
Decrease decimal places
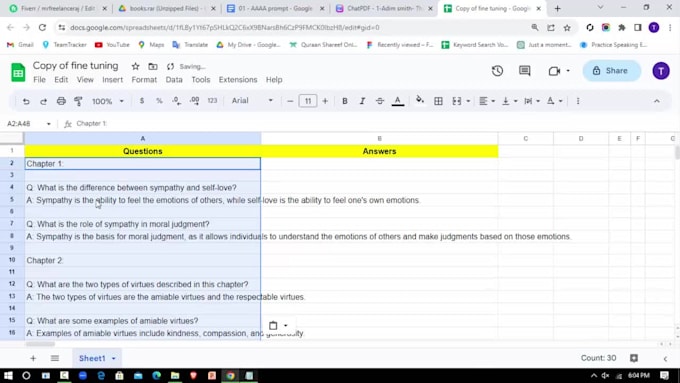tap(177, 101)
